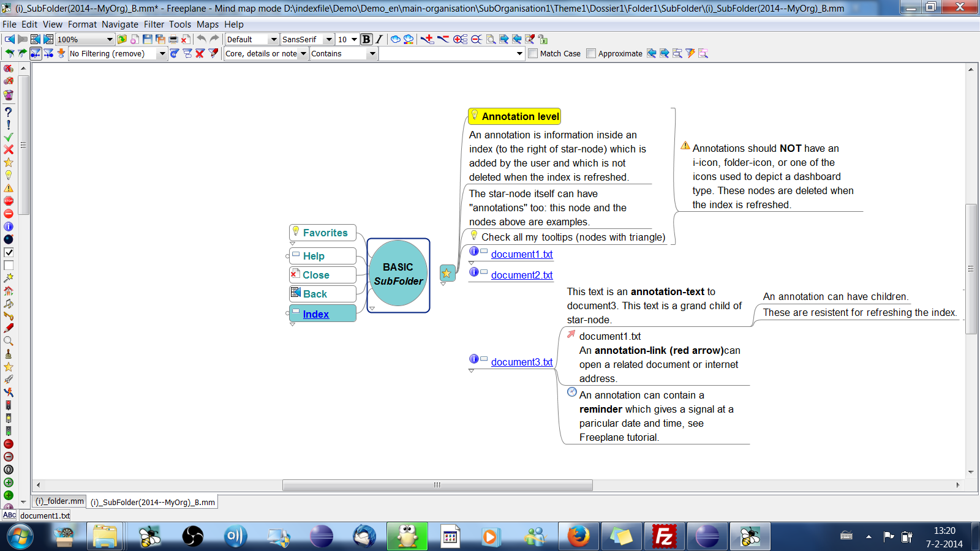Click the Print icon in the toolbar

173,39
